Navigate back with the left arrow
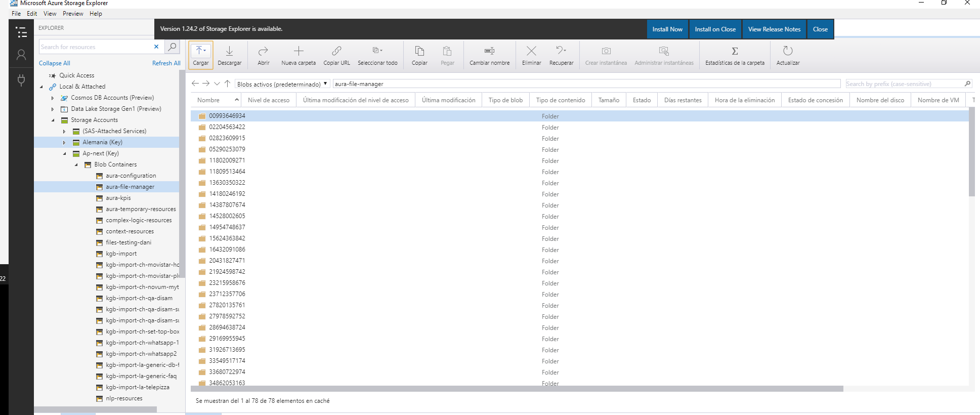The image size is (980, 415). coord(195,84)
